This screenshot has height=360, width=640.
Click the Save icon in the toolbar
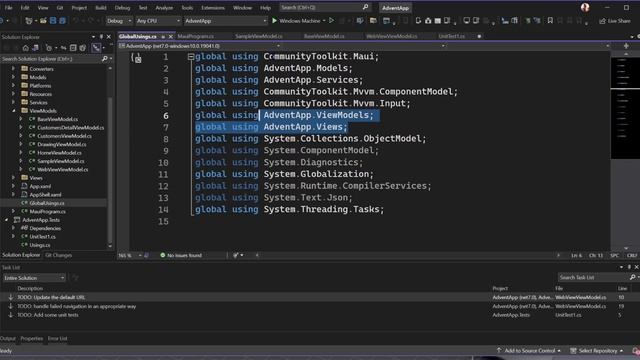(x=53, y=20)
